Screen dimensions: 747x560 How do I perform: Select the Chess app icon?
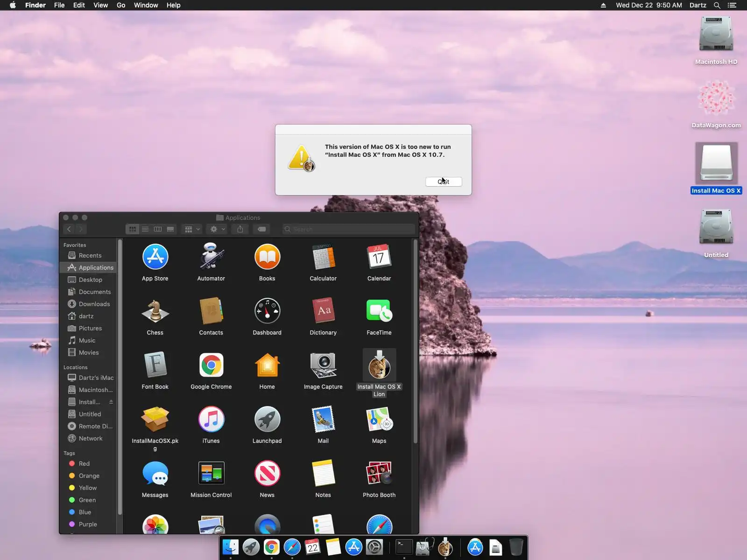pos(155,311)
